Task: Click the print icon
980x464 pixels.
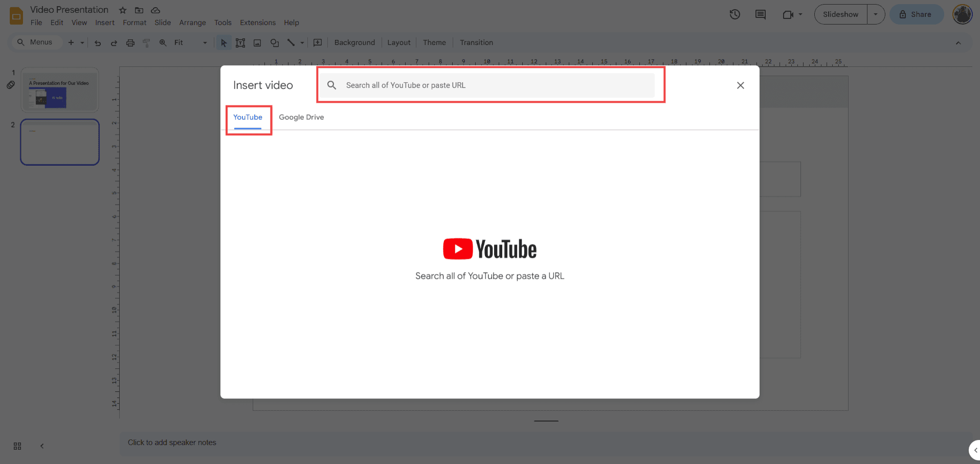Action: pos(130,43)
